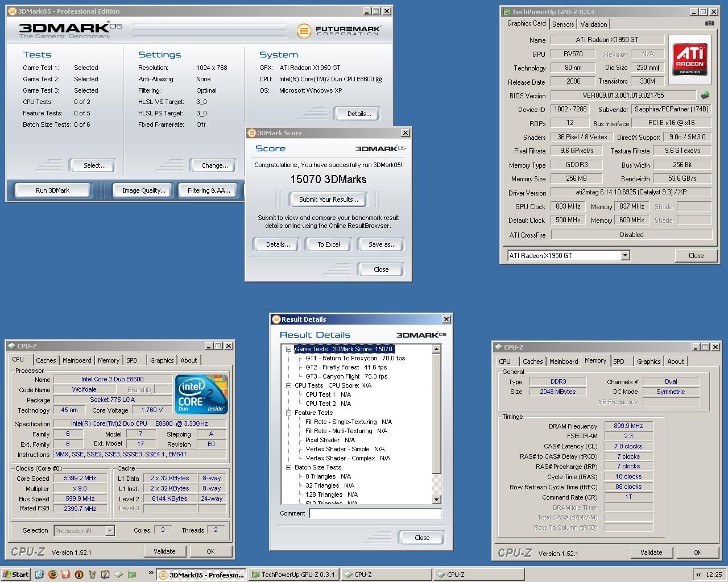The image size is (728, 582).
Task: Open the GPU-Z graphics card selector dropdown
Action: click(x=625, y=255)
